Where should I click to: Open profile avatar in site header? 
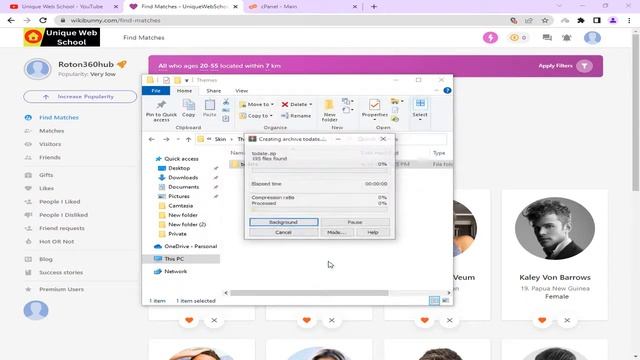click(x=592, y=38)
